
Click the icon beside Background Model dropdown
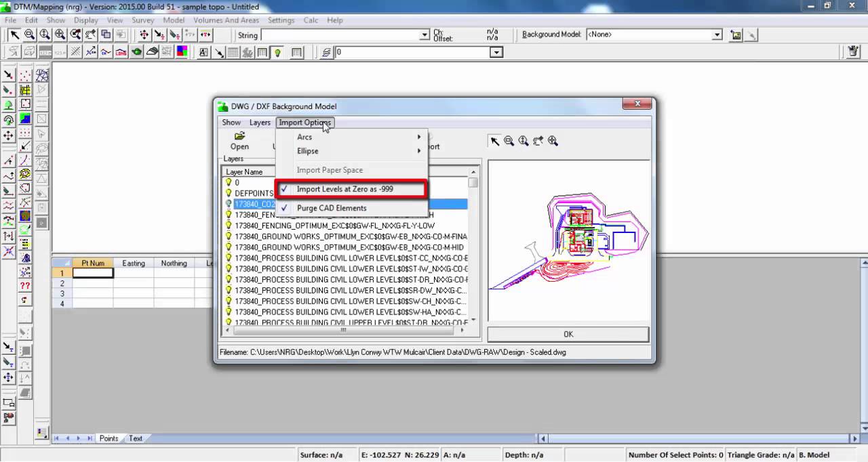pos(736,35)
